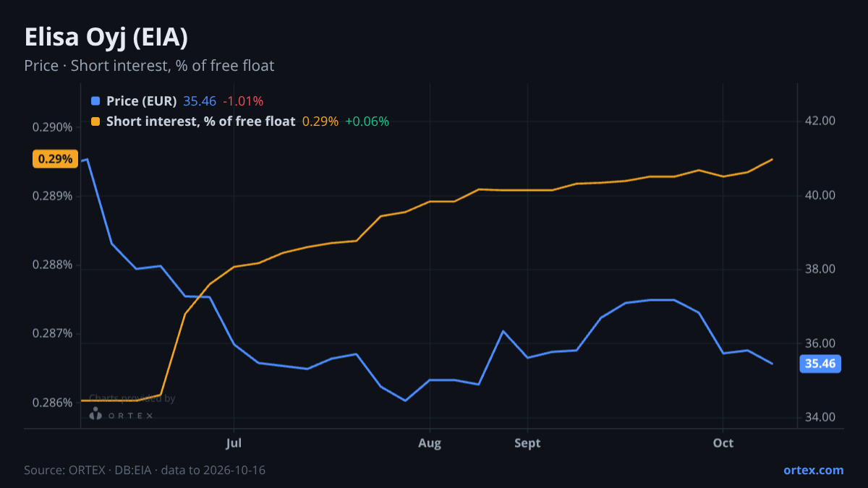The image size is (868, 488).
Task: Click the 0.289% left axis label
Action: click(x=53, y=196)
